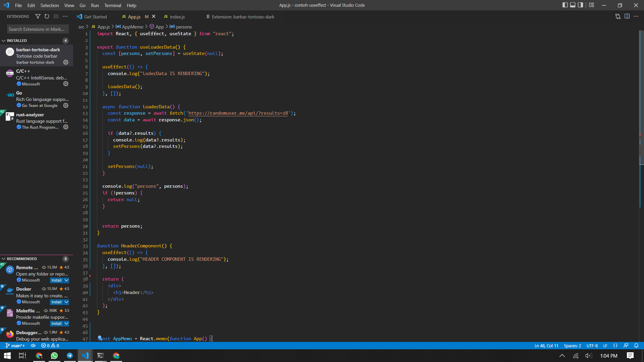644x362 pixels.
Task: Open manage gear for rust-analyzer extension
Action: pos(66,127)
